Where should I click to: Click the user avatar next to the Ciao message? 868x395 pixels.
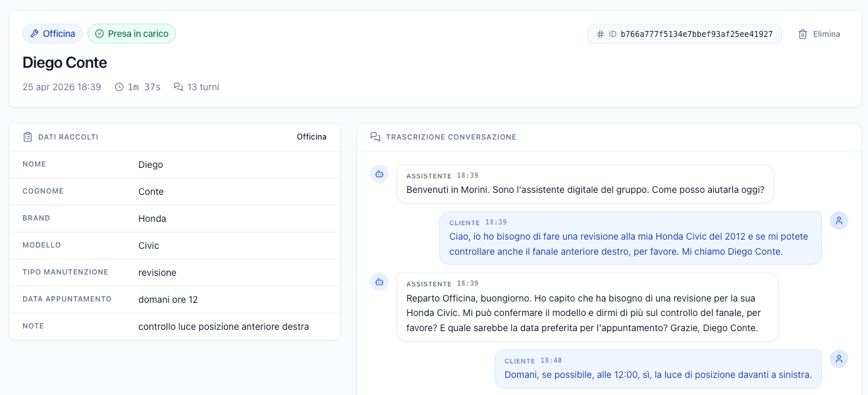click(x=839, y=221)
